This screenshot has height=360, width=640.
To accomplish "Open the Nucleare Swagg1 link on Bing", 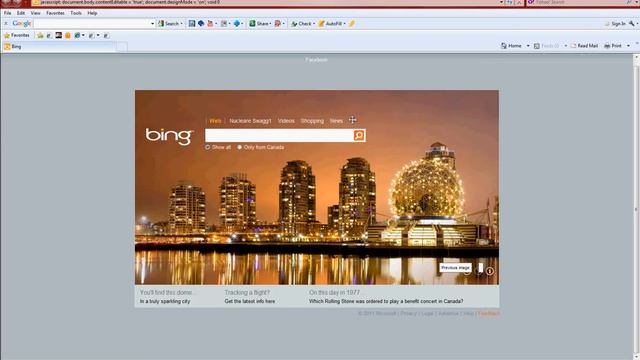I will pyautogui.click(x=250, y=121).
